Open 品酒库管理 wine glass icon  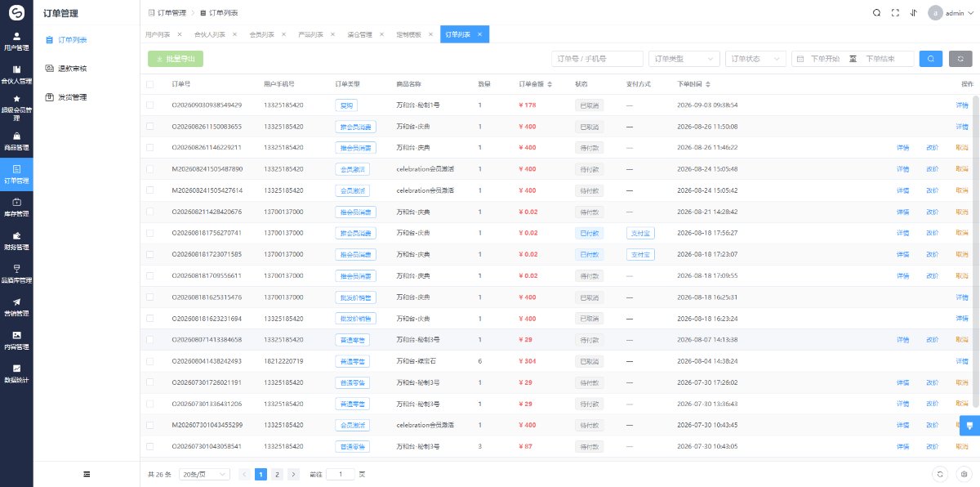pyautogui.click(x=16, y=268)
